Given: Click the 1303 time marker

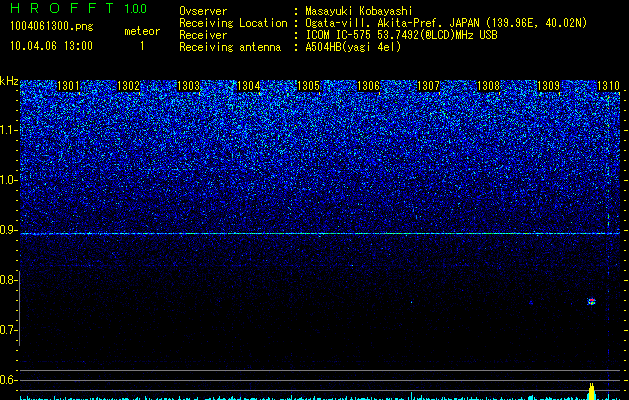Looking at the screenshot, I should pos(189,86).
